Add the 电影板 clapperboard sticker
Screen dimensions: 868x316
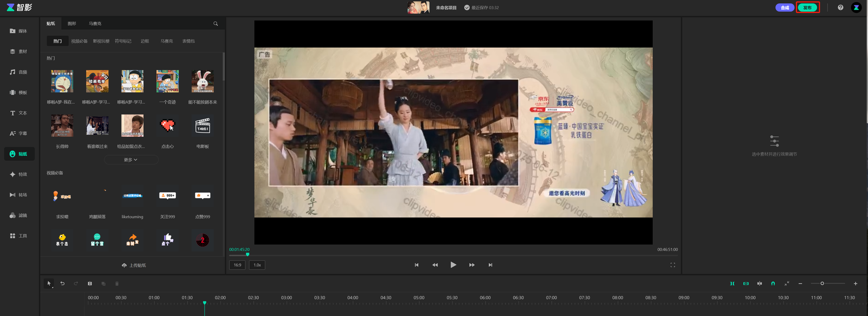(202, 126)
